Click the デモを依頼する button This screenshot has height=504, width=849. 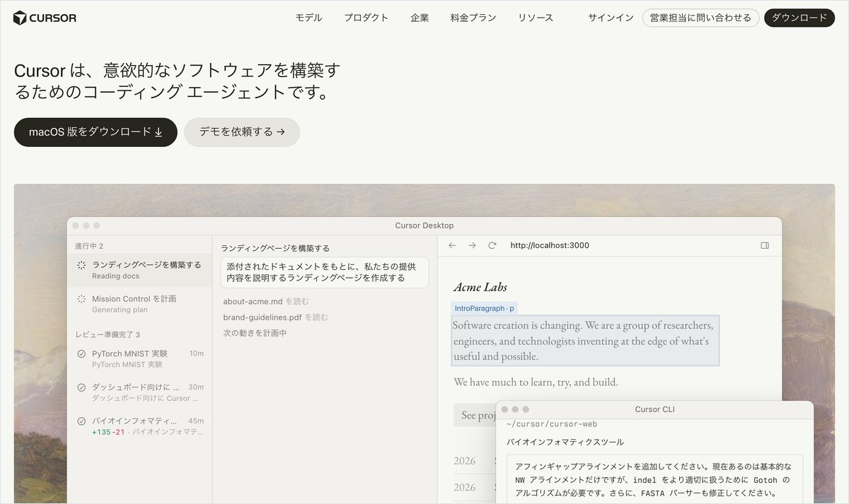click(x=242, y=132)
